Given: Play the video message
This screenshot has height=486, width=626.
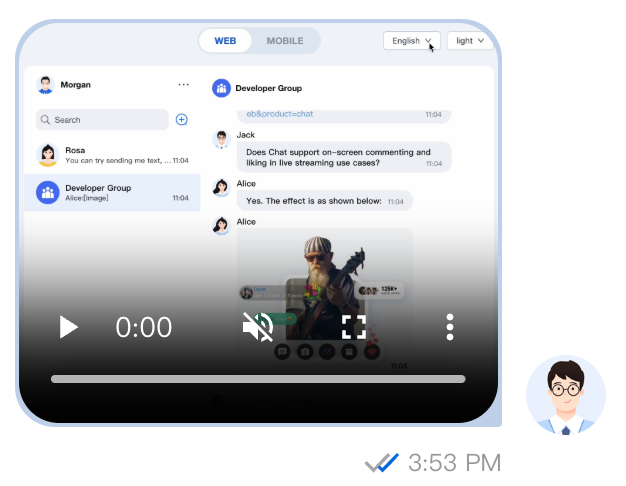Looking at the screenshot, I should pos(68,327).
